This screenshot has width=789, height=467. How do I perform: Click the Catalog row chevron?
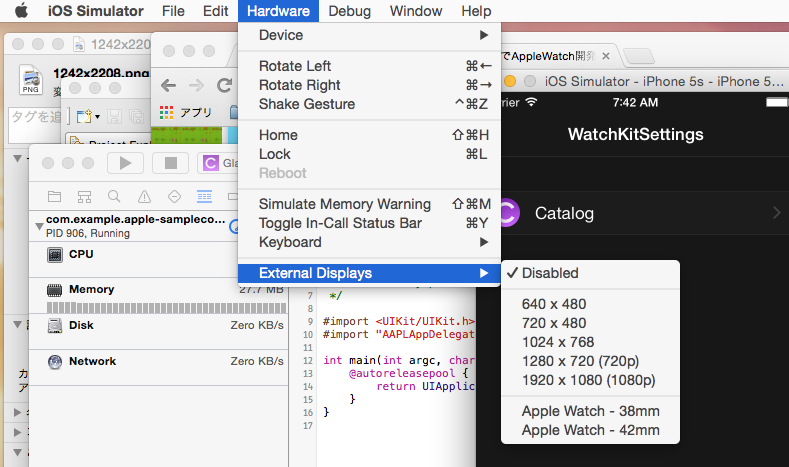click(776, 213)
